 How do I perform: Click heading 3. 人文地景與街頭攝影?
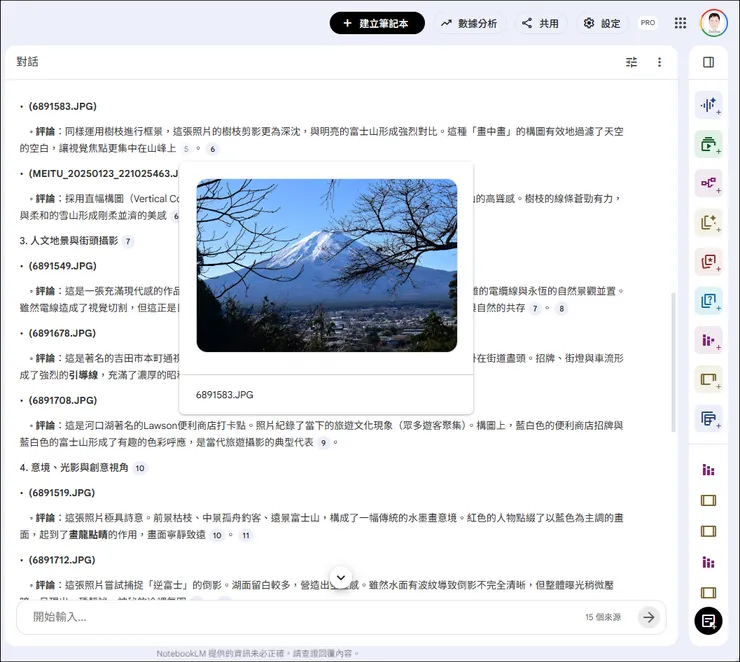pos(69,241)
